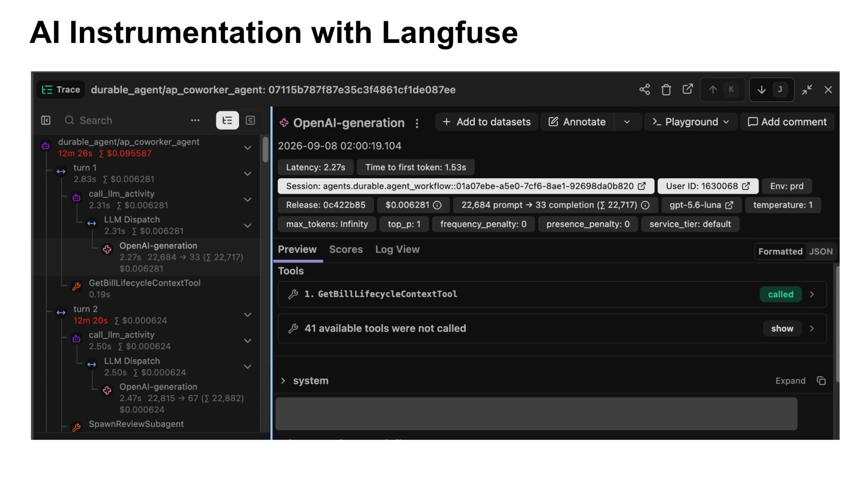Collapse turn 2 call_llm_activity chevron
The image size is (868, 485).
tap(247, 341)
